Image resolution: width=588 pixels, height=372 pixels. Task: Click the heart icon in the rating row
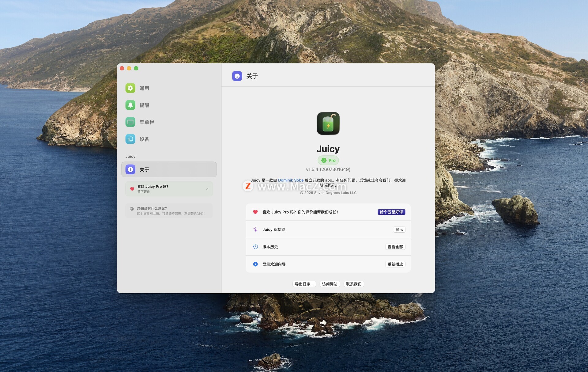[255, 212]
